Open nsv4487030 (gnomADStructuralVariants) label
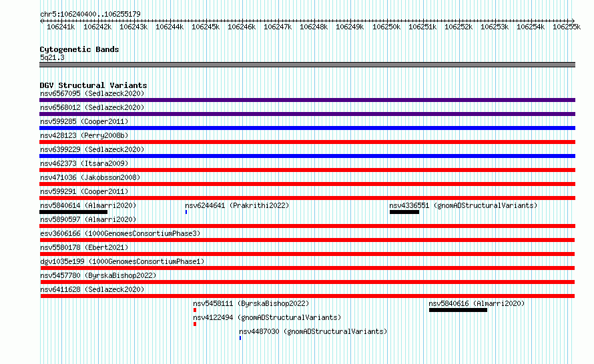Screen dimensions: 594x364 [x=313, y=331]
